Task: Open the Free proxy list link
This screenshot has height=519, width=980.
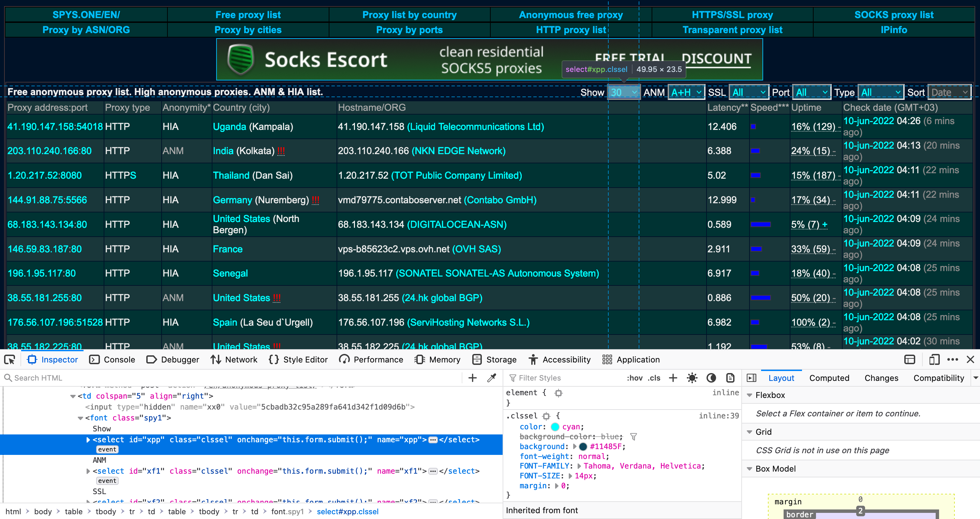Action: pyautogui.click(x=248, y=15)
